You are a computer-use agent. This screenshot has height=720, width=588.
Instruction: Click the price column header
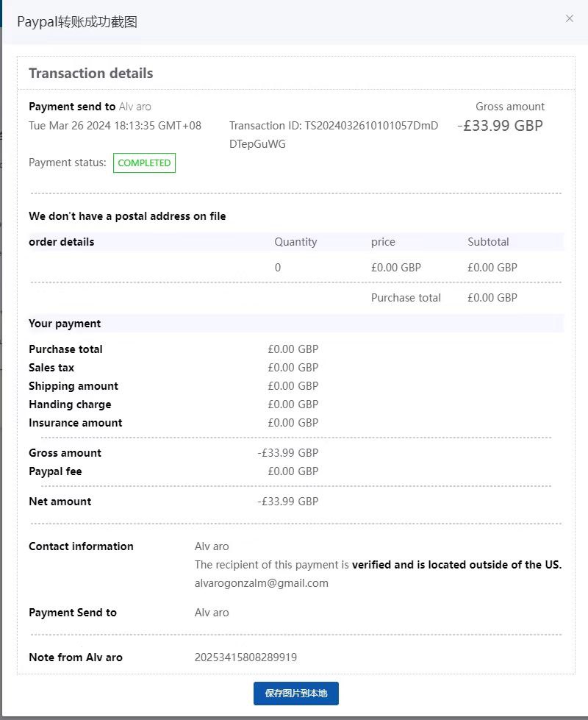point(383,242)
